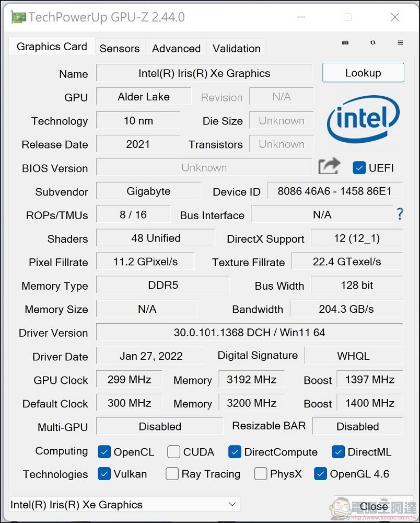This screenshot has width=420, height=523.
Task: Open the hamburger menu icon
Action: [x=400, y=42]
